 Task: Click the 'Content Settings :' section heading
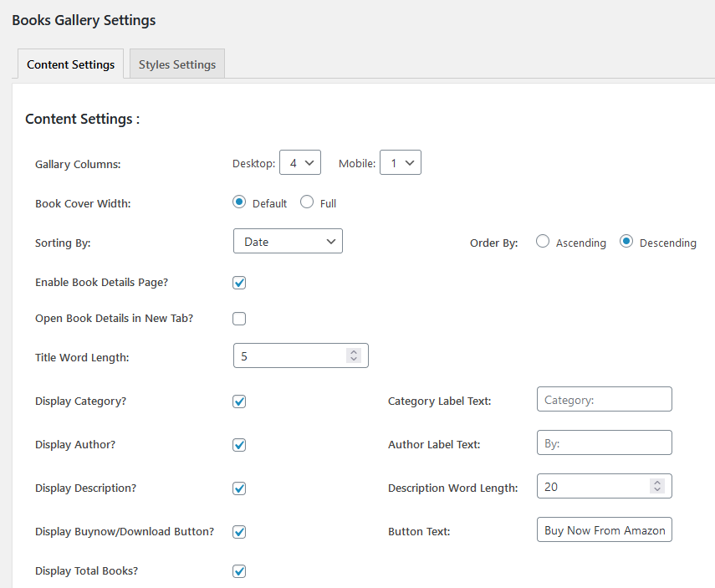(x=83, y=119)
